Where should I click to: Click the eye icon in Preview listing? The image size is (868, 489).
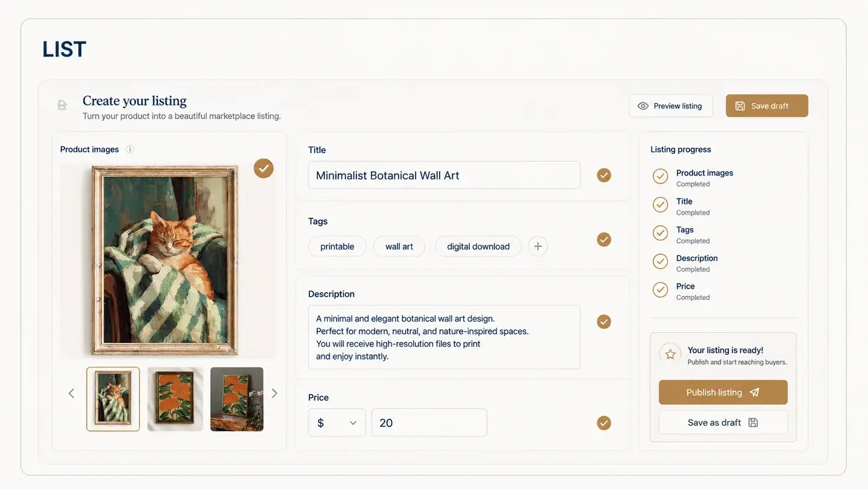[643, 106]
